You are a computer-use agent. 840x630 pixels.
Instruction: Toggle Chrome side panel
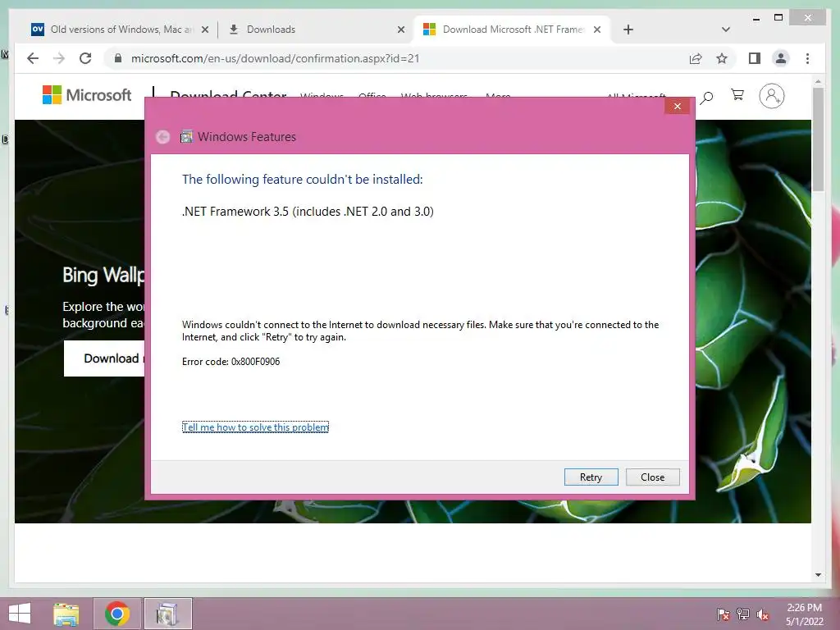point(755,58)
